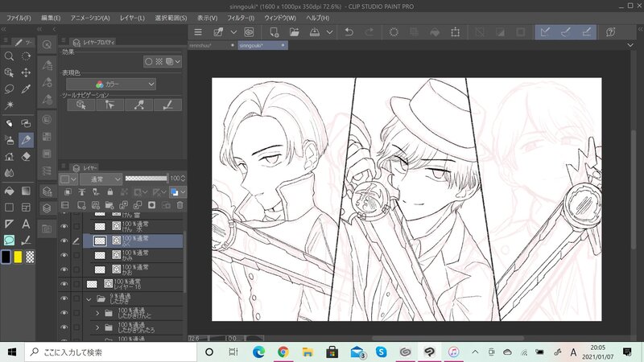Screen dimensions: 644x362
Task: Click new raster layer icon in layer panel
Action: tap(81, 205)
